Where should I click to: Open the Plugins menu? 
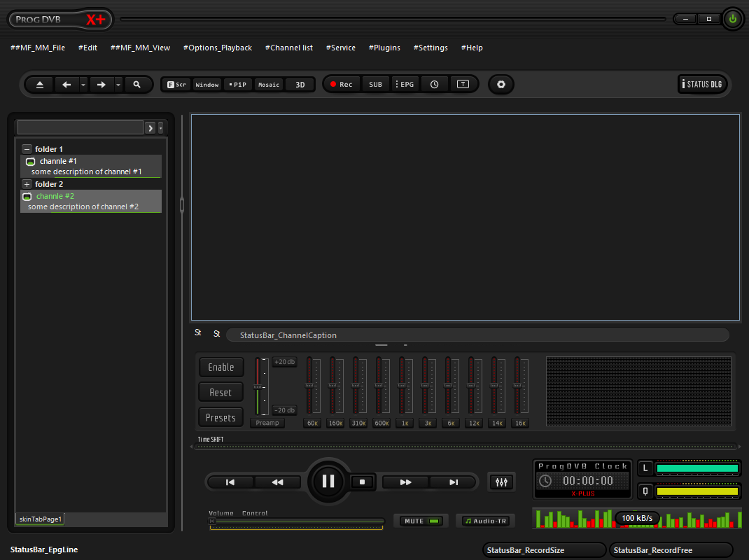click(x=384, y=48)
